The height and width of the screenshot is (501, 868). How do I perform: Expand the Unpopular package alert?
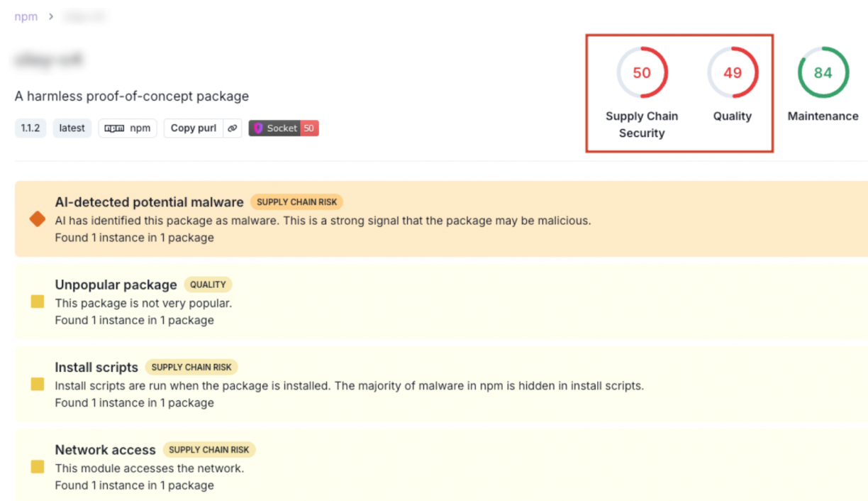(116, 285)
